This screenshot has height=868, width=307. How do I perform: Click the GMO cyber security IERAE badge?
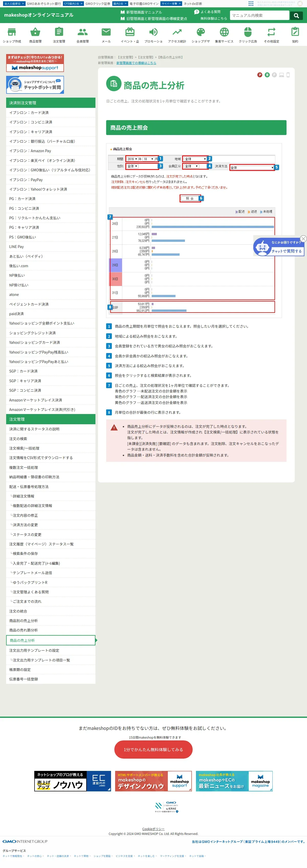(x=167, y=807)
